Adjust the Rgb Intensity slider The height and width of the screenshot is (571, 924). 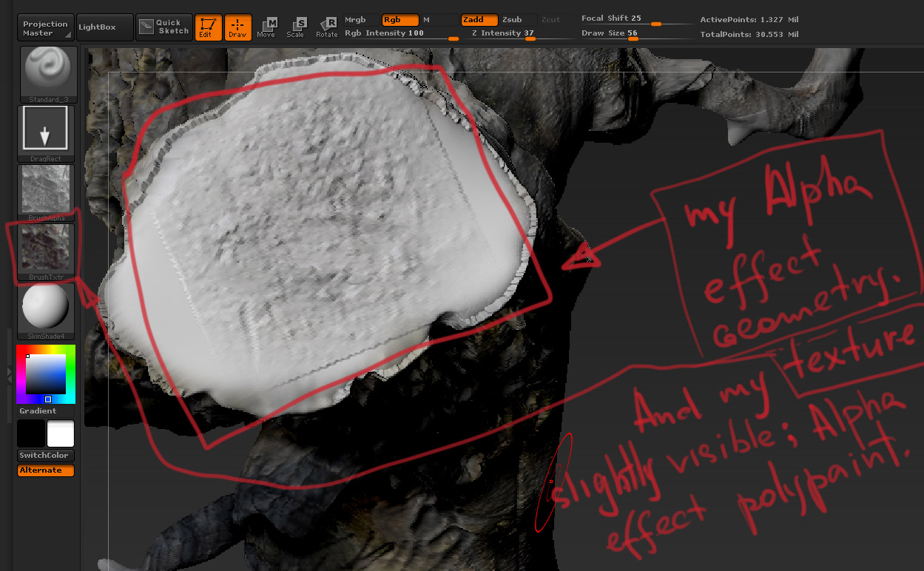coord(401,34)
